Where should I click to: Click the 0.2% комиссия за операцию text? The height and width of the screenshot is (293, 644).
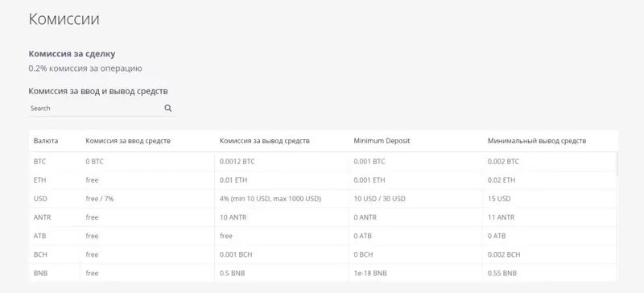coord(85,68)
